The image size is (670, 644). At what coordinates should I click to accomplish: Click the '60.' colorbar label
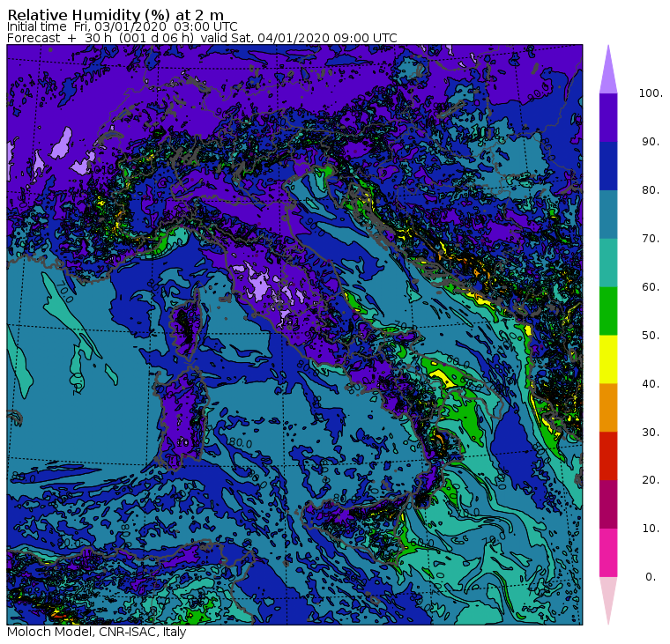click(x=651, y=286)
